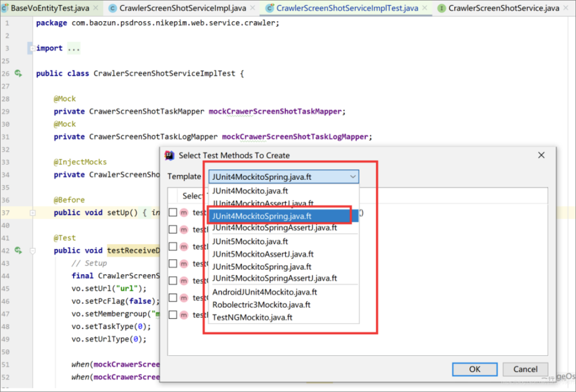Cancel the test method selection dialog
Viewport: 576px width, 392px height.
click(x=525, y=369)
